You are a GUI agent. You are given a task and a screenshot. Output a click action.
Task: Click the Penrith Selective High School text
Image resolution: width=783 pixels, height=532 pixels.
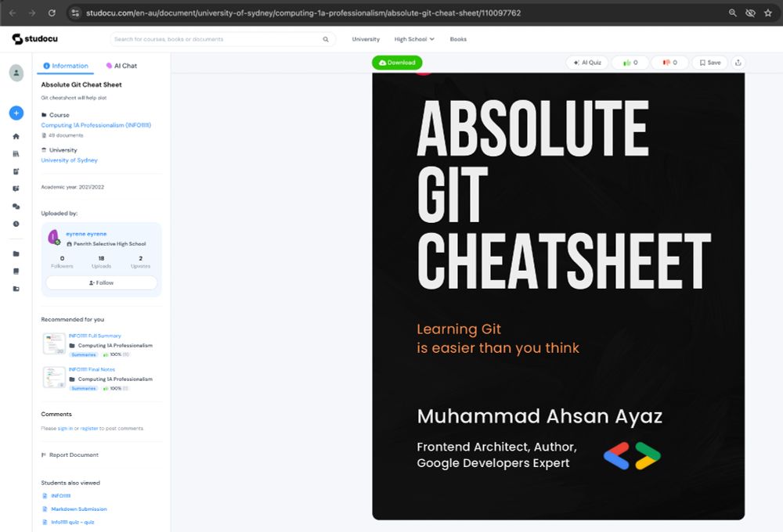click(x=110, y=244)
